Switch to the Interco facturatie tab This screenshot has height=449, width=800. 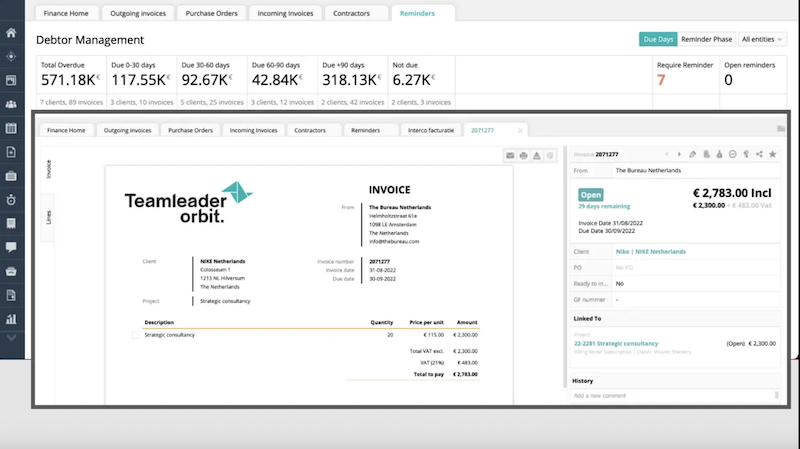click(431, 130)
